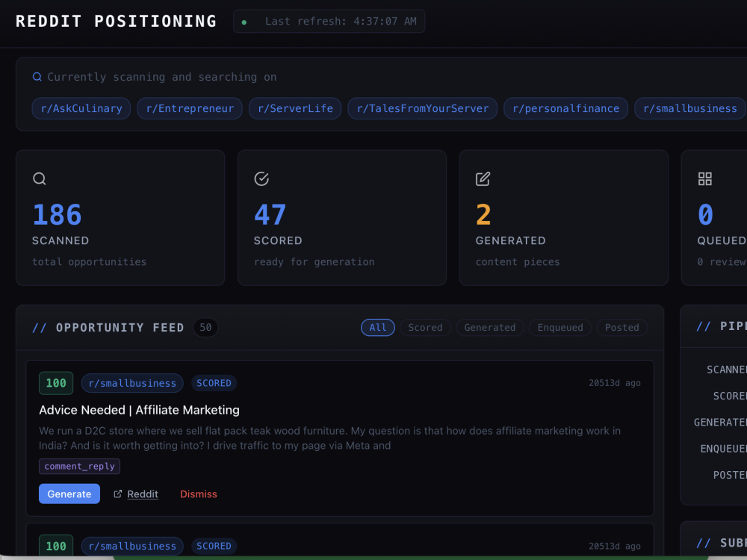
Task: Filter feed by Generated
Action: tap(490, 328)
